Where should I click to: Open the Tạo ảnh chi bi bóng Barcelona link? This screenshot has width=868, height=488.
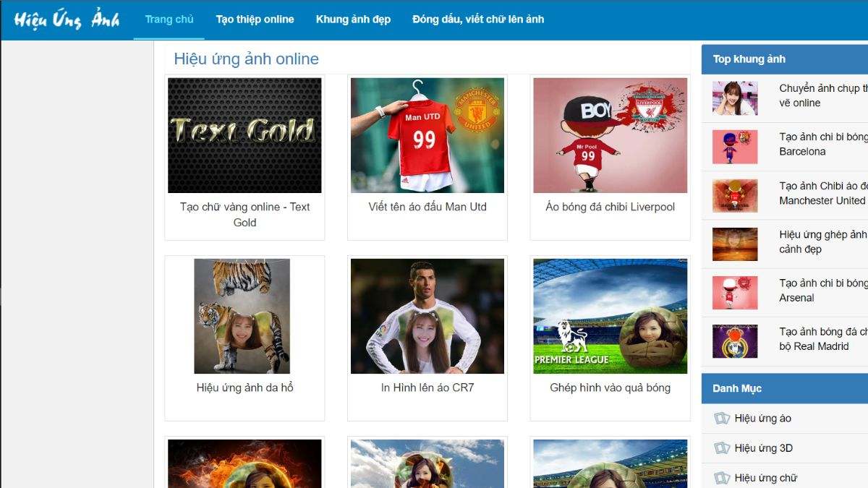coord(823,144)
